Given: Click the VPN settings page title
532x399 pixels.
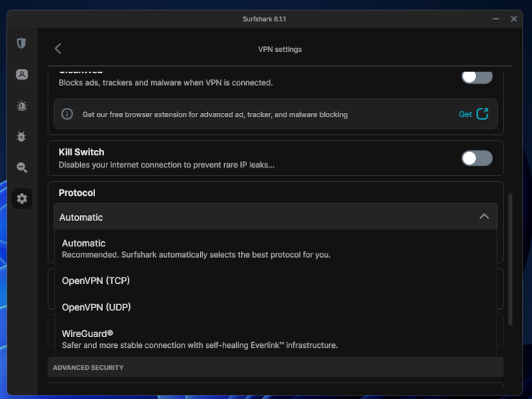Looking at the screenshot, I should tap(279, 49).
